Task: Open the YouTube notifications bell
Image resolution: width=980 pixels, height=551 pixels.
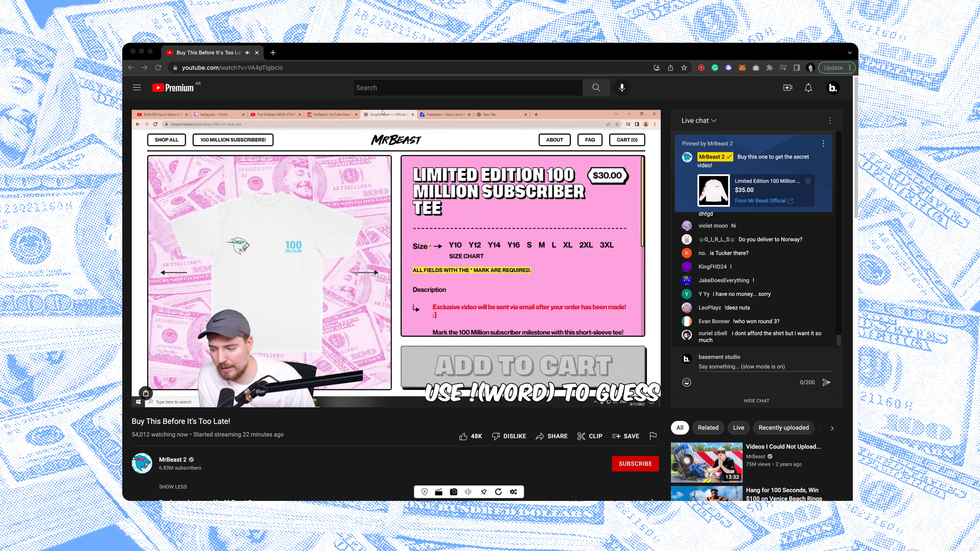Action: (x=808, y=88)
